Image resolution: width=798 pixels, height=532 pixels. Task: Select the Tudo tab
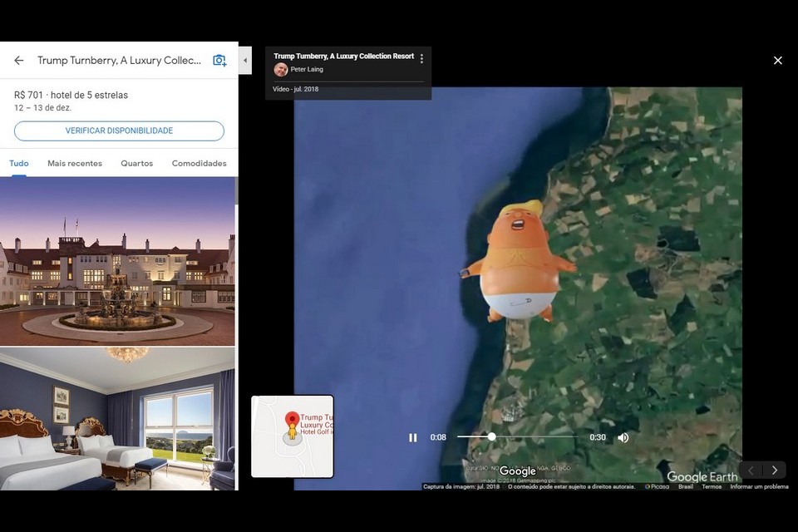coord(19,164)
